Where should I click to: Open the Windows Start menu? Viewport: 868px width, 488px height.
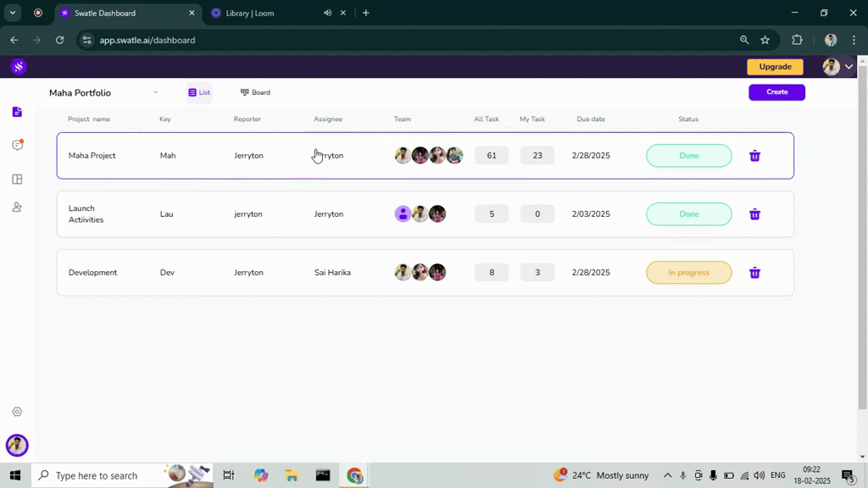click(15, 475)
